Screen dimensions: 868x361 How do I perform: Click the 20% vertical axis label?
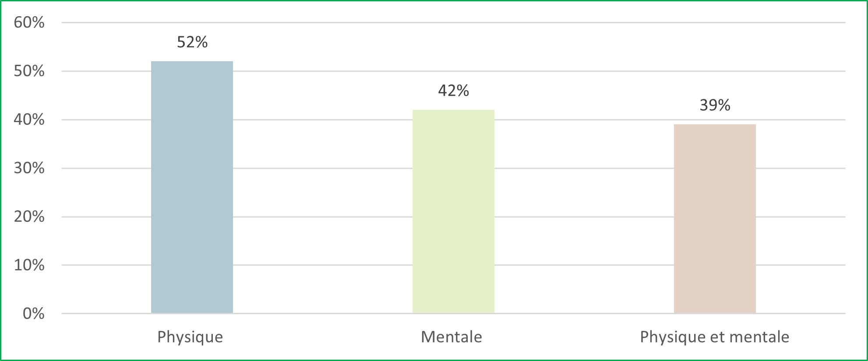[x=29, y=217]
